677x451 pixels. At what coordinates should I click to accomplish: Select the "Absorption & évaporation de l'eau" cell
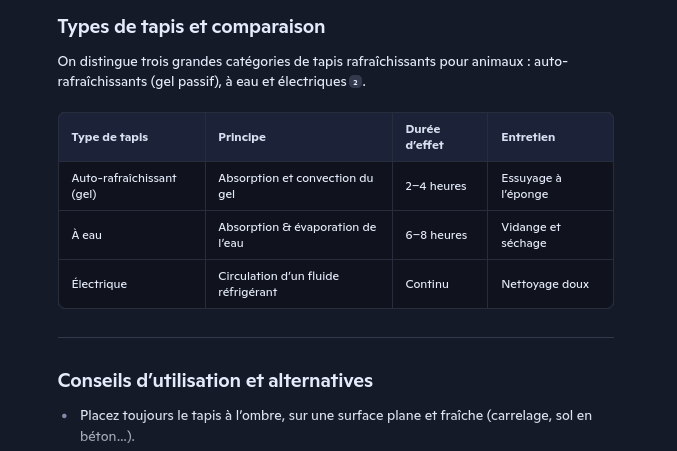click(297, 235)
